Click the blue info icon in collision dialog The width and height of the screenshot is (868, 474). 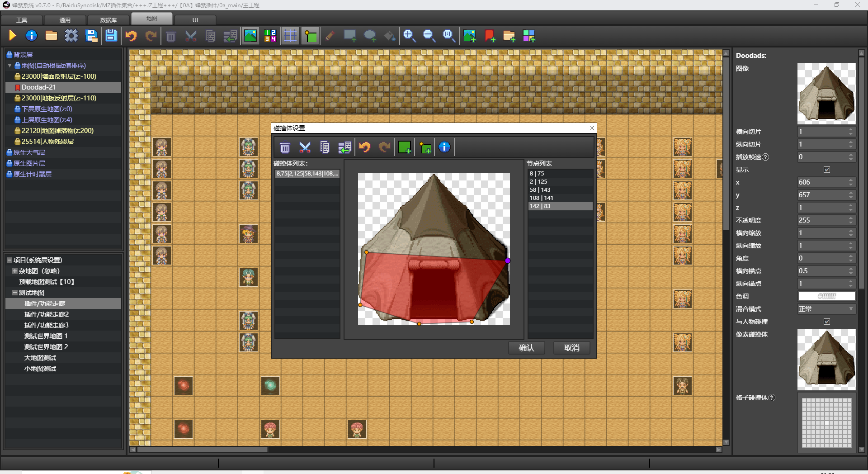pyautogui.click(x=444, y=147)
